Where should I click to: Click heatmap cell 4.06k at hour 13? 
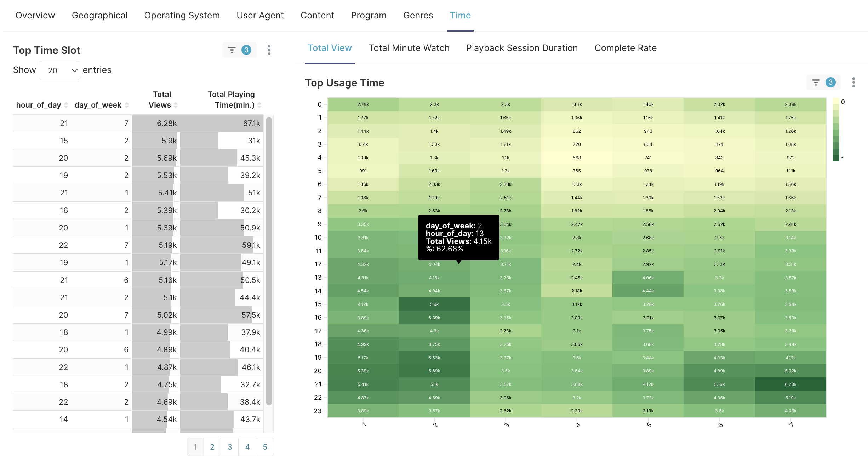(x=648, y=278)
